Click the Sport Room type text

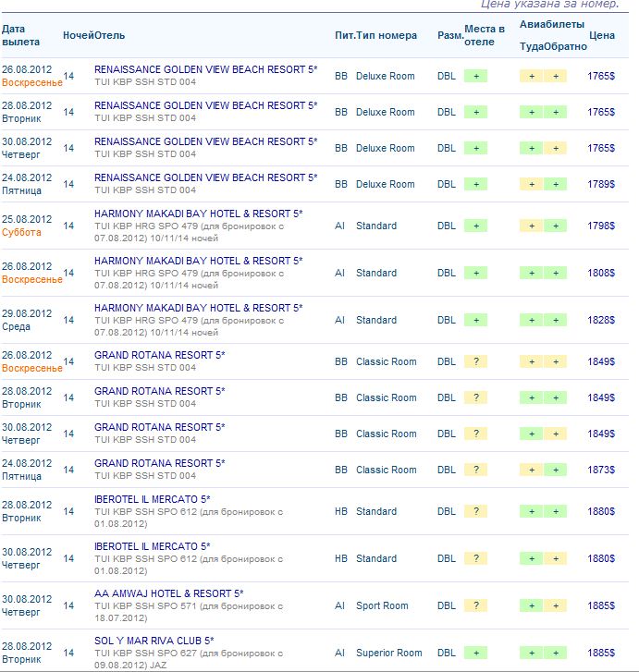(x=382, y=605)
